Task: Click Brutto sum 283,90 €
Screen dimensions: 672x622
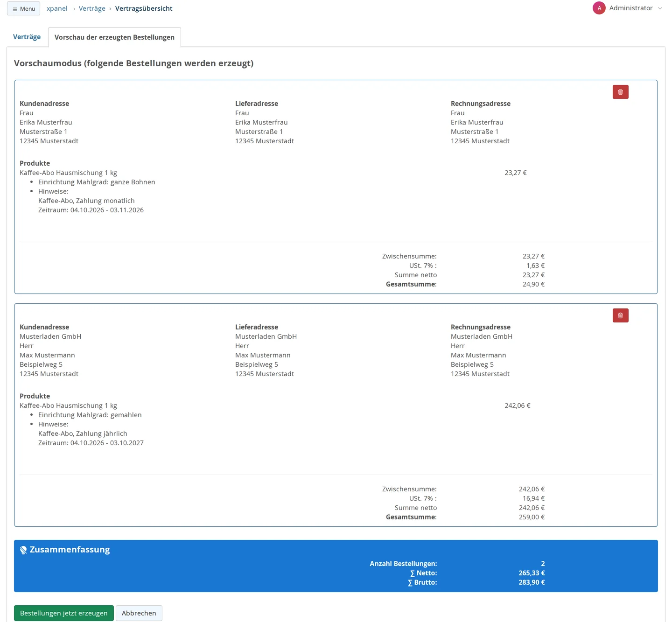Action: [532, 582]
